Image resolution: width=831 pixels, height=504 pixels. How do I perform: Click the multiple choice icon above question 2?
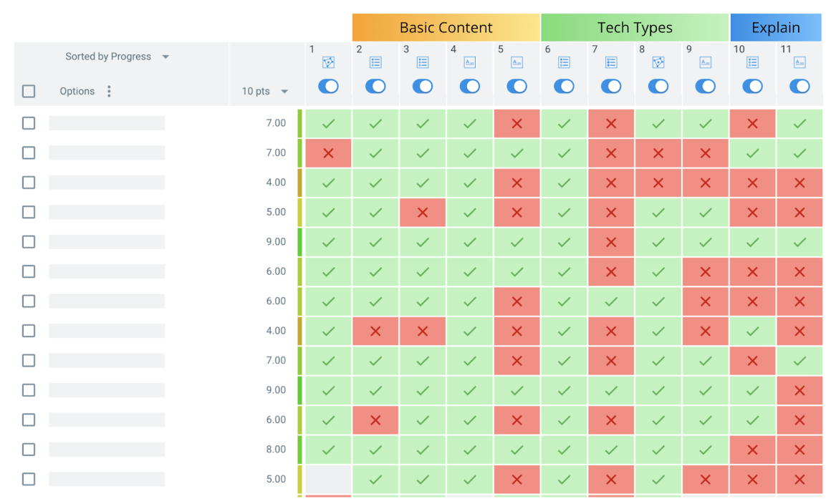point(375,62)
